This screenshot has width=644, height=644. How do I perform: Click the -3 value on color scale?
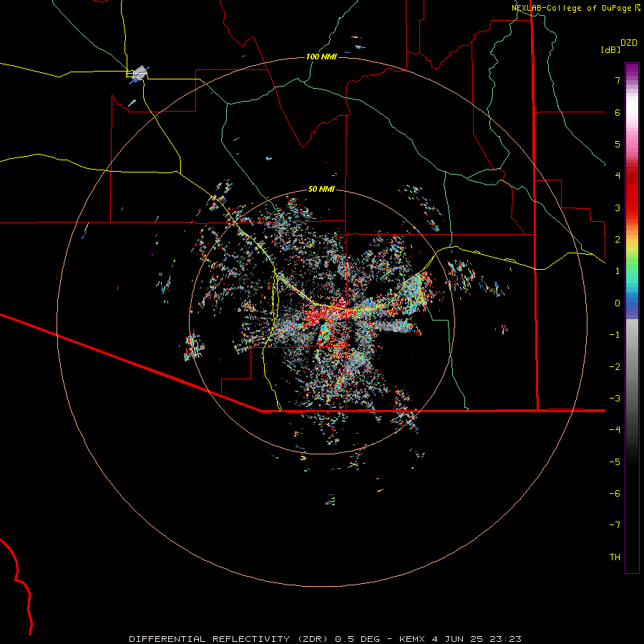[615, 399]
